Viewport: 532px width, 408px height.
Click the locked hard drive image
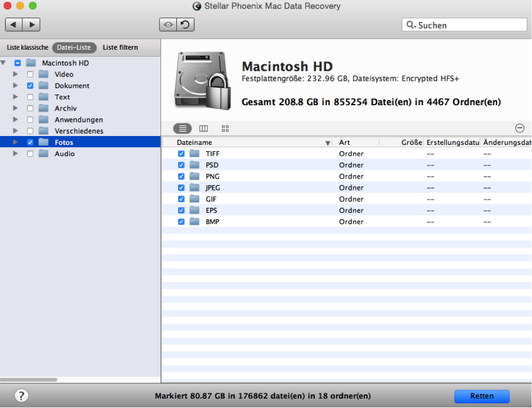tap(202, 81)
